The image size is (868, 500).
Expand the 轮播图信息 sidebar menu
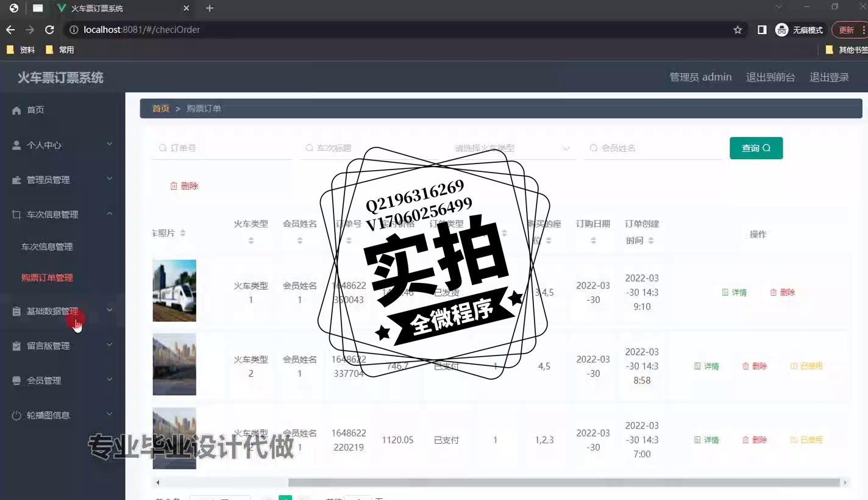click(x=62, y=415)
